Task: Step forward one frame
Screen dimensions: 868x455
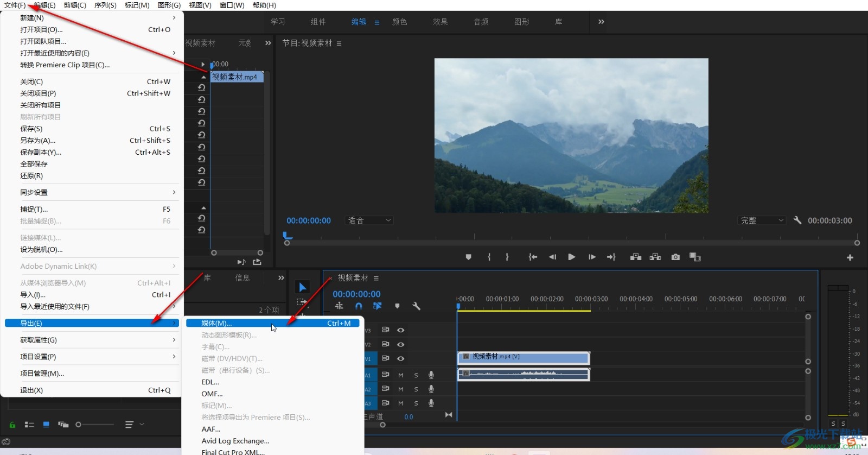Action: pyautogui.click(x=592, y=257)
